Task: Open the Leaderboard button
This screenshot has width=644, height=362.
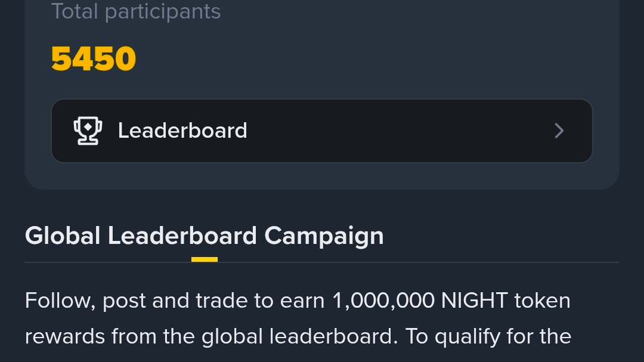Action: tap(322, 131)
